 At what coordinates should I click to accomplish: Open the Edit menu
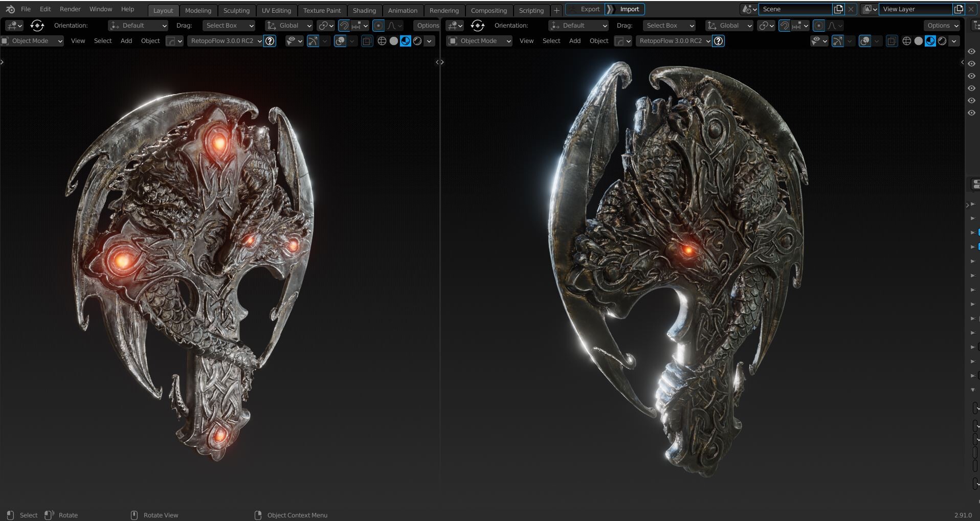click(x=46, y=9)
